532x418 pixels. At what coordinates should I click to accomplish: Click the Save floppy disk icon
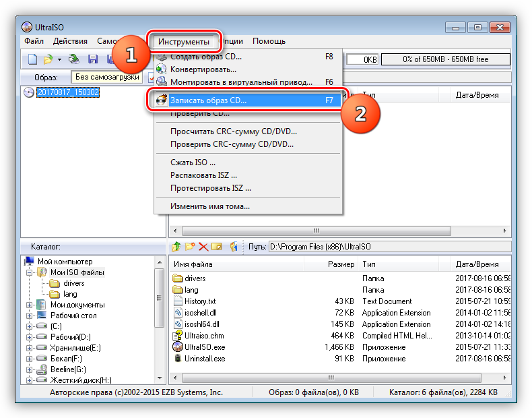click(93, 59)
